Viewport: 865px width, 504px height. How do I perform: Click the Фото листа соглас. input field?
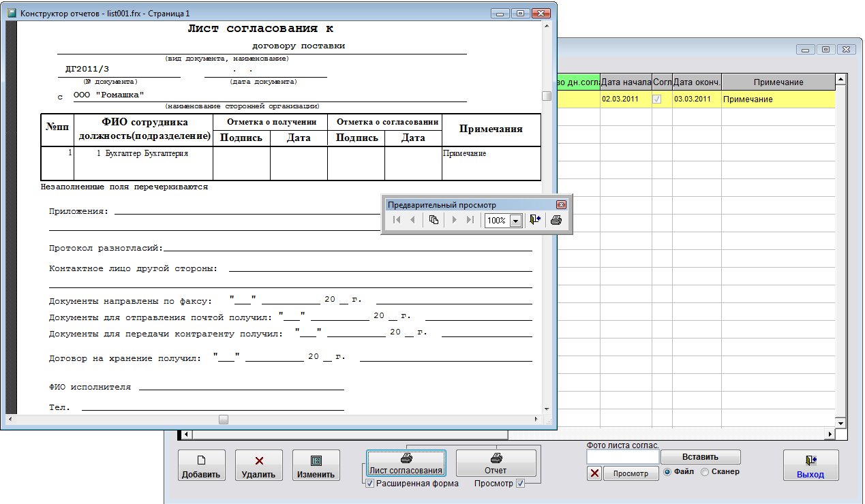pos(622,456)
